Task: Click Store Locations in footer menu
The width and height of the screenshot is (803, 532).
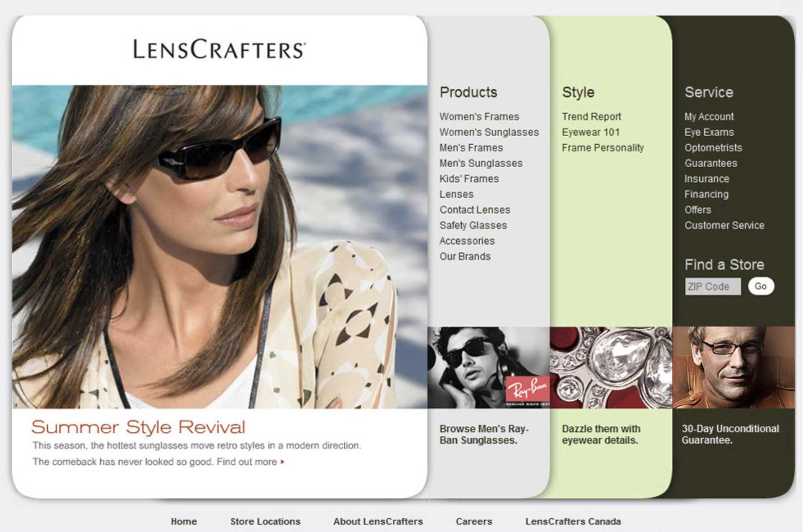Action: [265, 522]
